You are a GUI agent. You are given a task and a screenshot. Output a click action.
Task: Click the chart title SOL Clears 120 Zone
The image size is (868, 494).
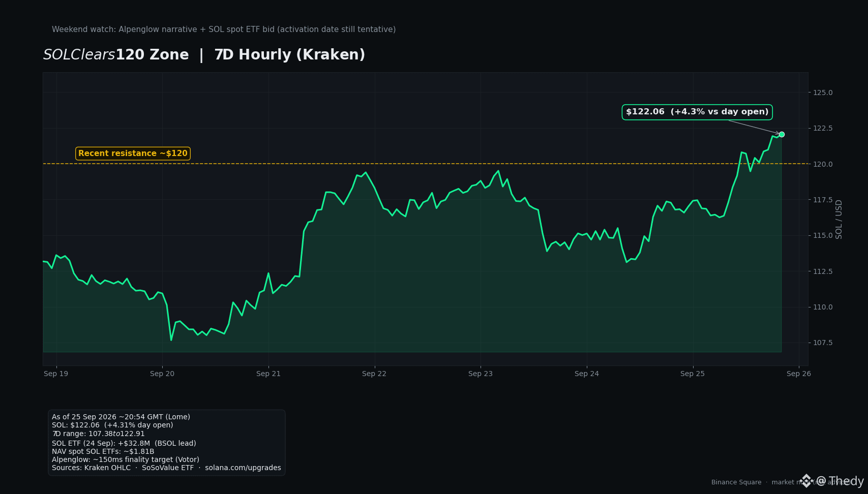(x=116, y=55)
